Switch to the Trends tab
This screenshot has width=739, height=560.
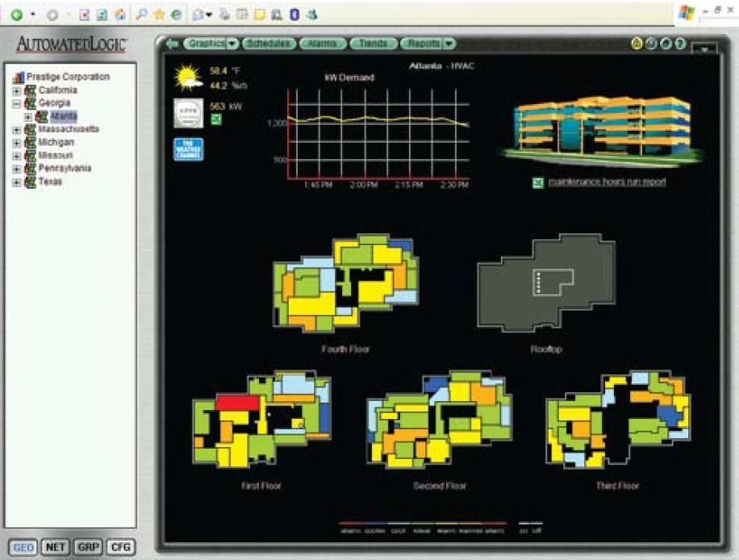pos(373,44)
